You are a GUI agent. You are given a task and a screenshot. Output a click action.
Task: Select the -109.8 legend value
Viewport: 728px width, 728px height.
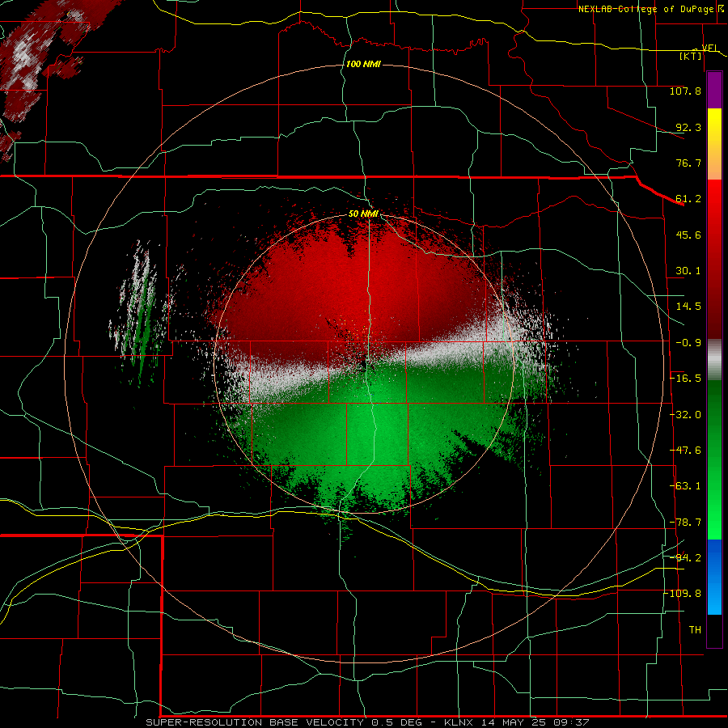tap(683, 594)
